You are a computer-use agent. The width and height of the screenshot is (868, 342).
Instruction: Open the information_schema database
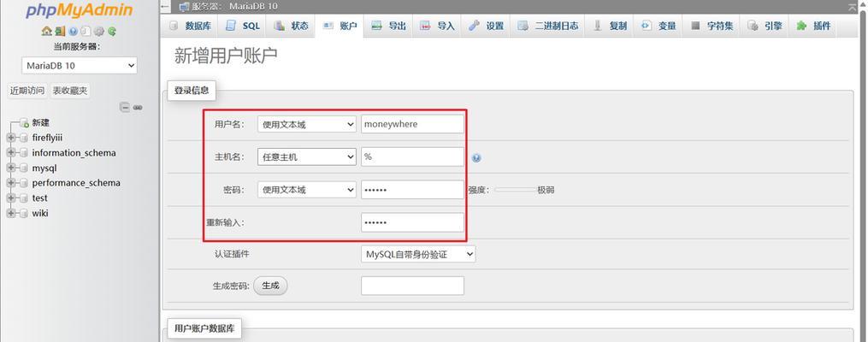pos(74,153)
